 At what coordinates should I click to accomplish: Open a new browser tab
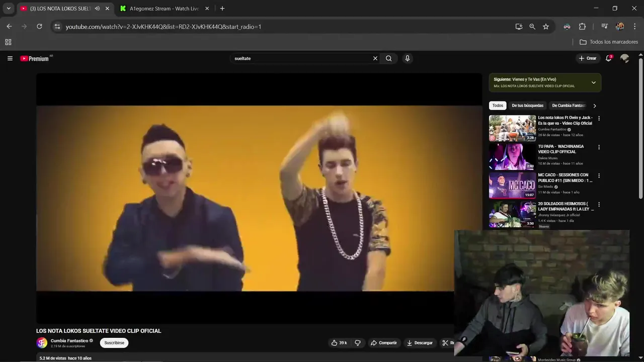point(222,9)
